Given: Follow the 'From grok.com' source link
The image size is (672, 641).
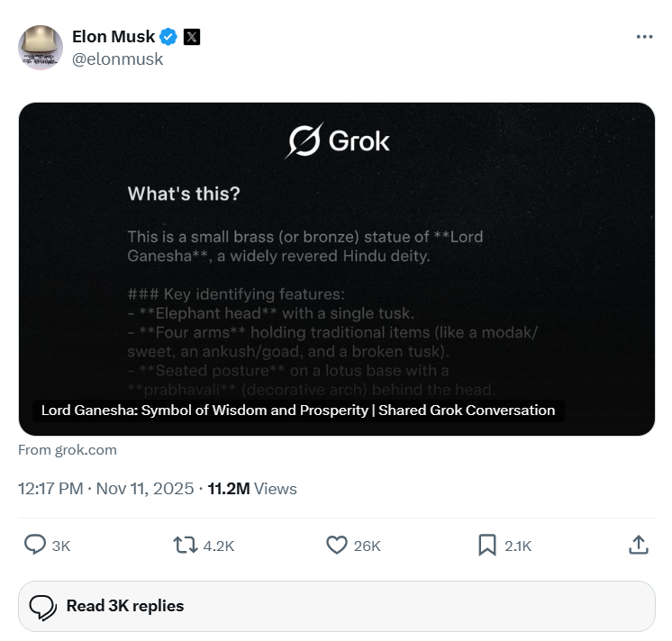Looking at the screenshot, I should pos(68,450).
